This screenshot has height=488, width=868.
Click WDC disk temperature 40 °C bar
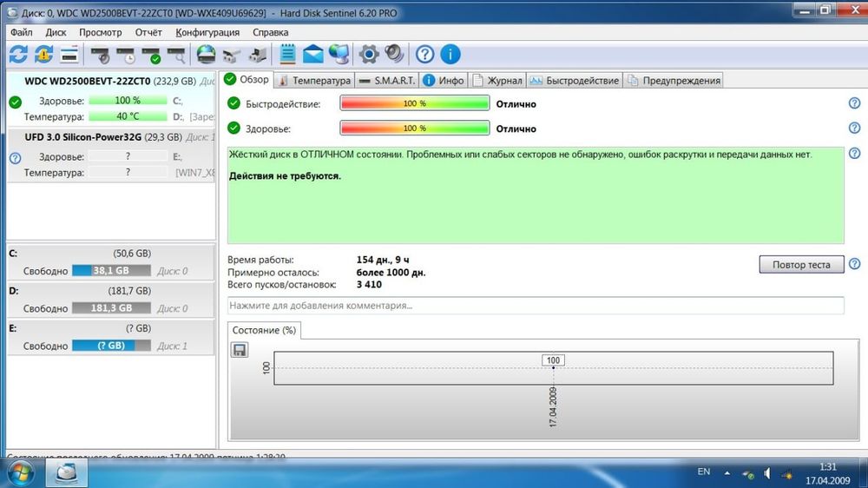point(128,116)
